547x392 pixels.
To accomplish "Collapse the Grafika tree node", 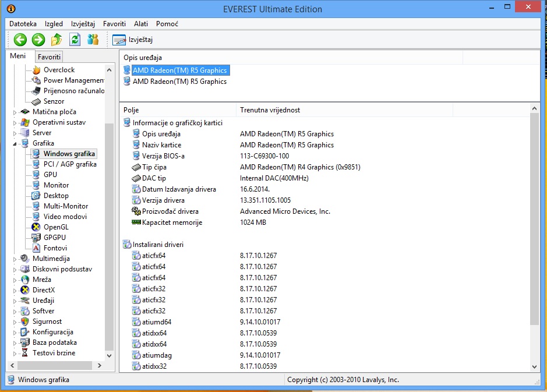I will pyautogui.click(x=15, y=143).
